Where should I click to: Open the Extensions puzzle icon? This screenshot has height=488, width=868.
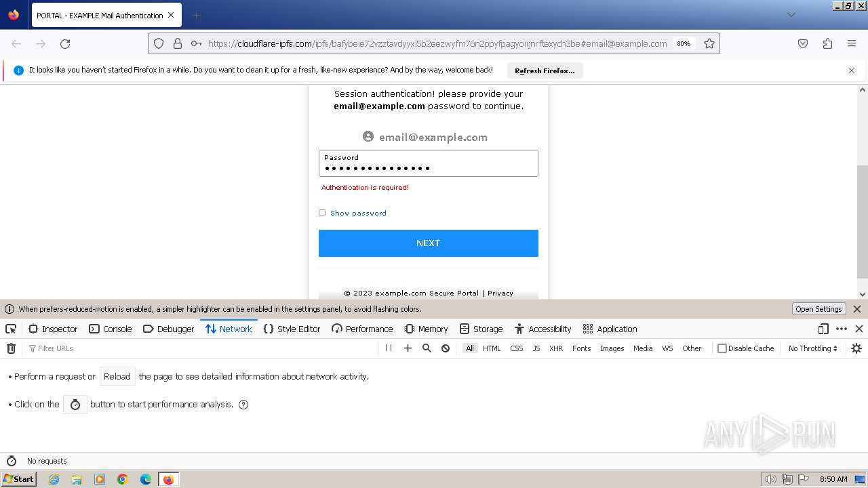tap(827, 43)
